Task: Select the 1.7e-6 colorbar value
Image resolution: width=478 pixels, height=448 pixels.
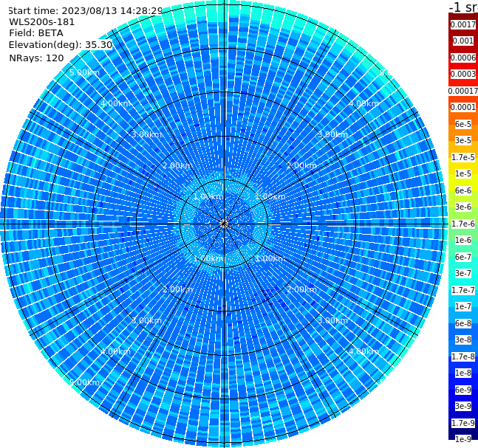Action: (x=463, y=224)
